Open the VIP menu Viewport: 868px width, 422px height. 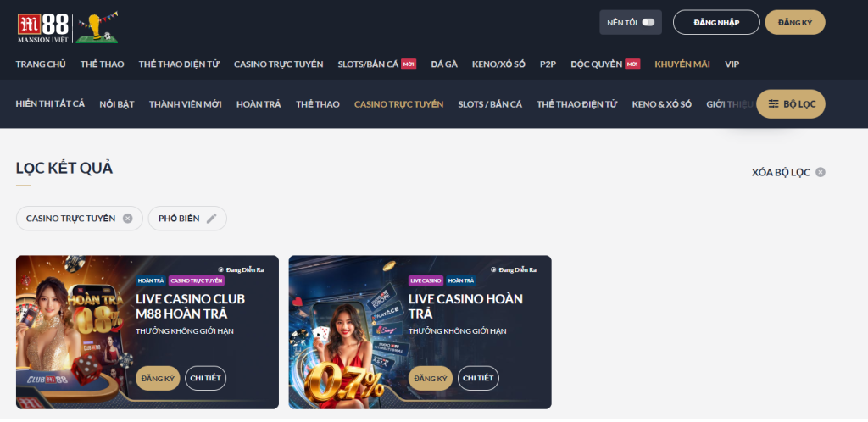pos(732,64)
